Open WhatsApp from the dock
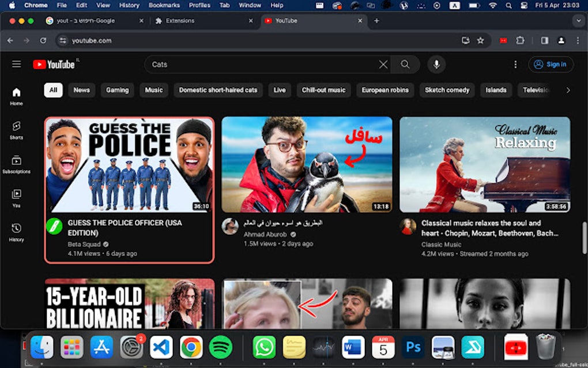 coord(264,347)
